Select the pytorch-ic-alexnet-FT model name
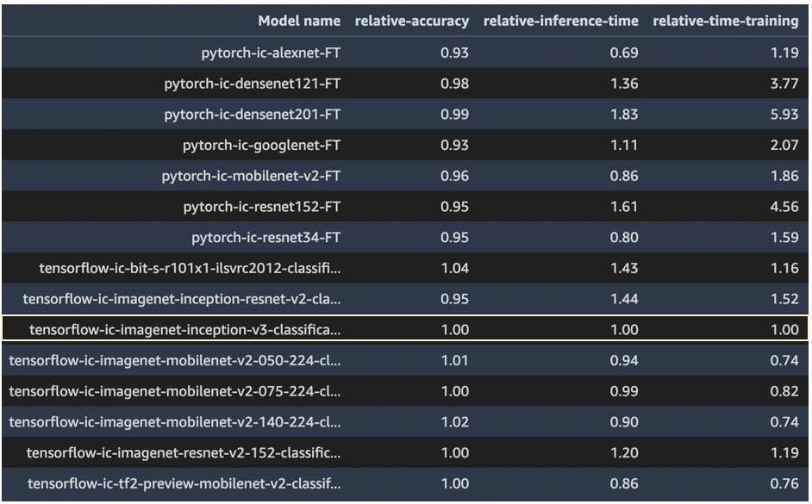The image size is (812, 504). click(x=271, y=53)
